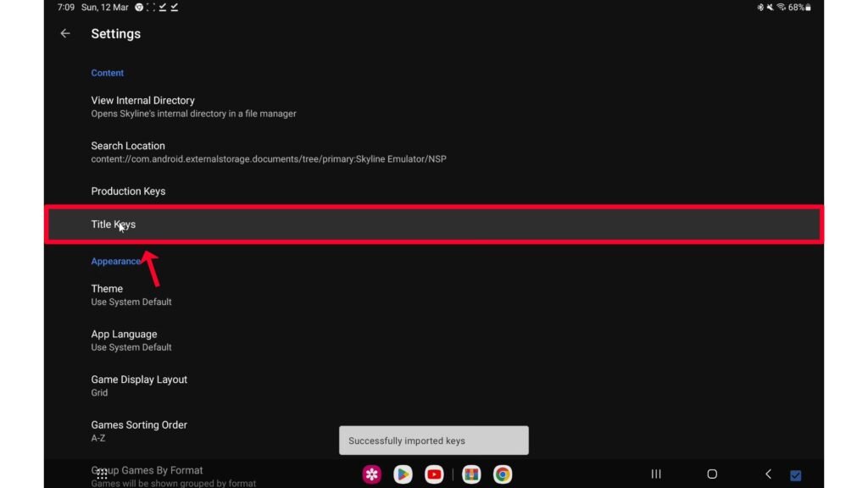Open Google Play Store from the taskbar

(x=403, y=474)
